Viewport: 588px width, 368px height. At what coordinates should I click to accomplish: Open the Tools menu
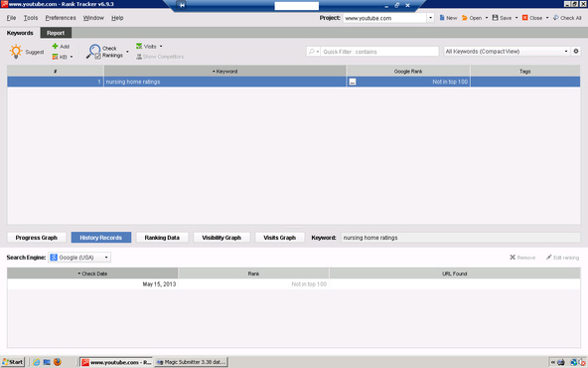coord(31,18)
